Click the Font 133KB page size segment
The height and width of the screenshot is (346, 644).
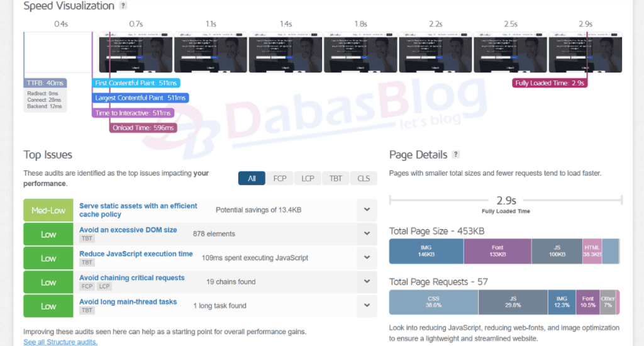click(498, 251)
